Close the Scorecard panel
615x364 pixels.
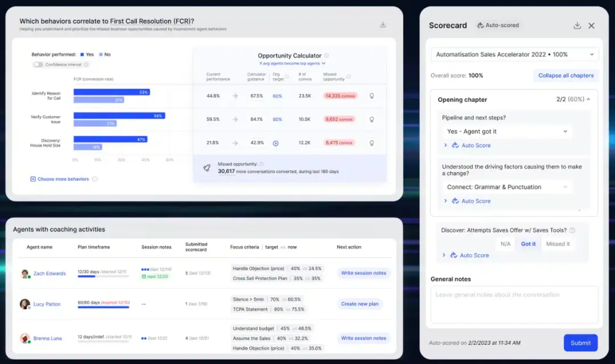592,26
